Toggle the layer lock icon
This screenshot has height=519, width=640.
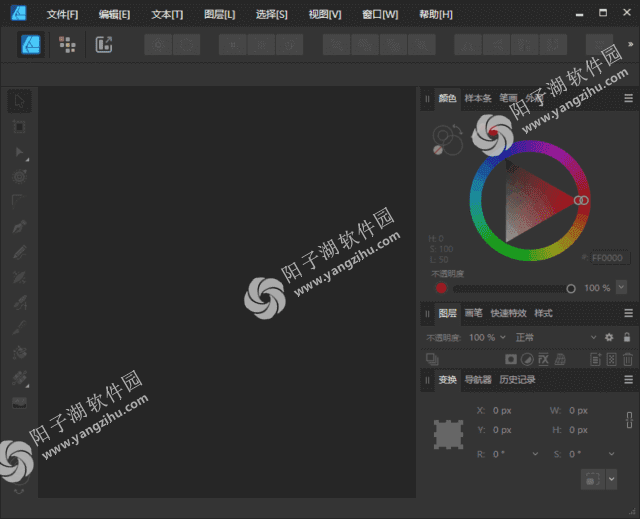point(627,337)
